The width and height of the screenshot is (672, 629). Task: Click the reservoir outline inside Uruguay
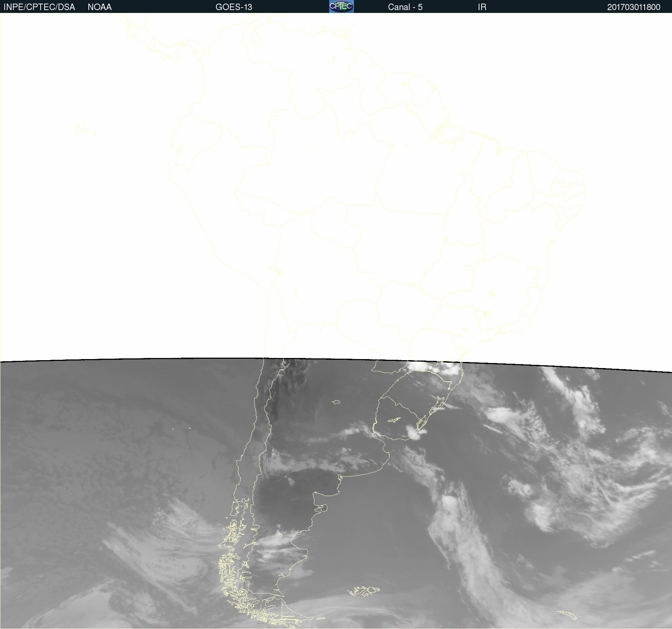tap(394, 419)
